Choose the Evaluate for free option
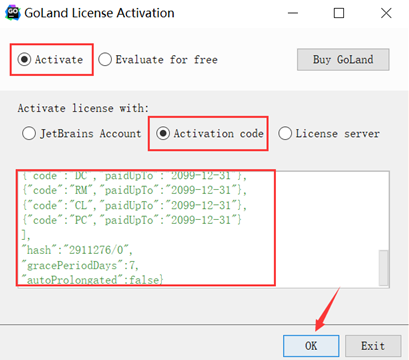The image size is (409, 360). 158,60
